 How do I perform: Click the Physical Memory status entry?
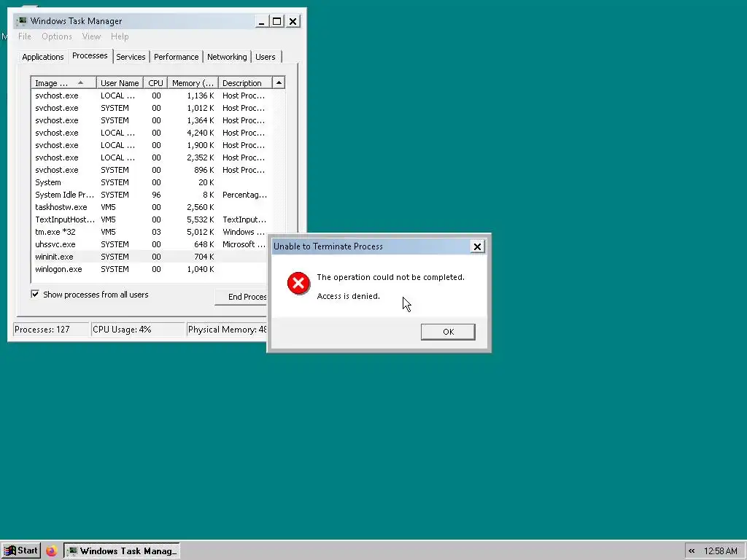pos(227,330)
